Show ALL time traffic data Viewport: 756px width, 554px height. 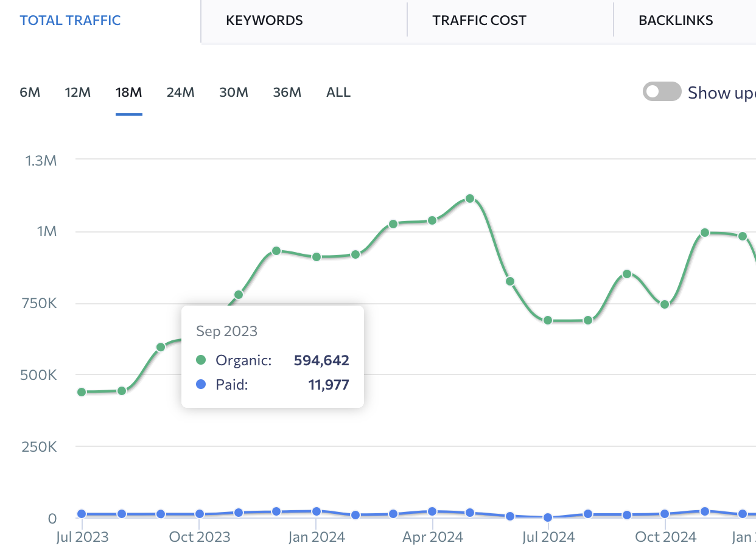click(338, 93)
